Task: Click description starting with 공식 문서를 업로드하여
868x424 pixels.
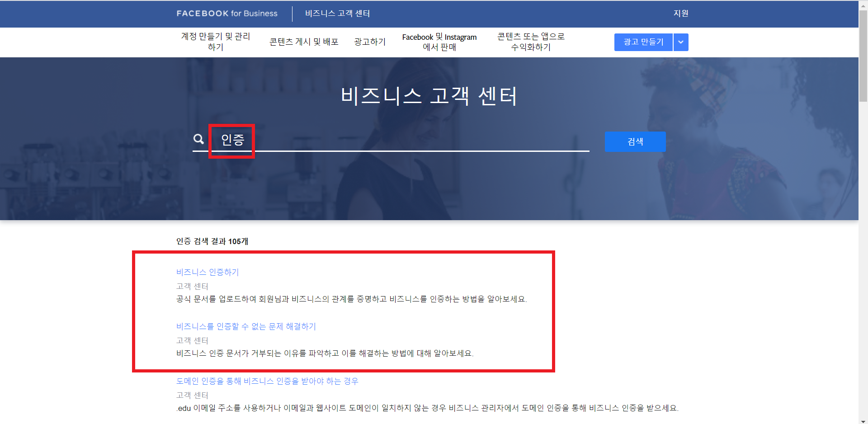Action: pos(352,299)
